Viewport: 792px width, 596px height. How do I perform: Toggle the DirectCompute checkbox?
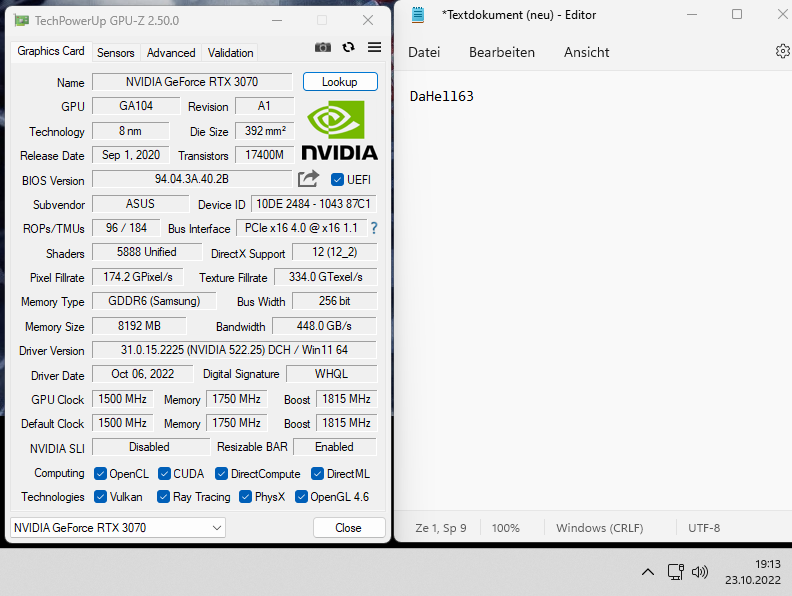[221, 474]
